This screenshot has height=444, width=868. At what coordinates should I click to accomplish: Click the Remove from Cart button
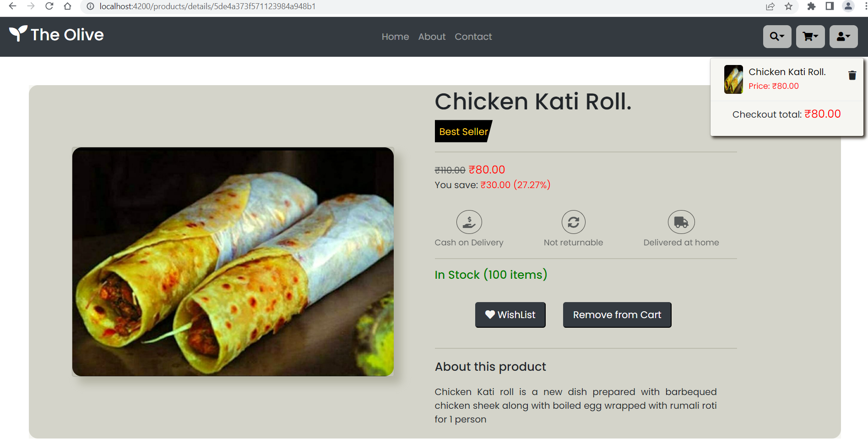click(x=617, y=314)
